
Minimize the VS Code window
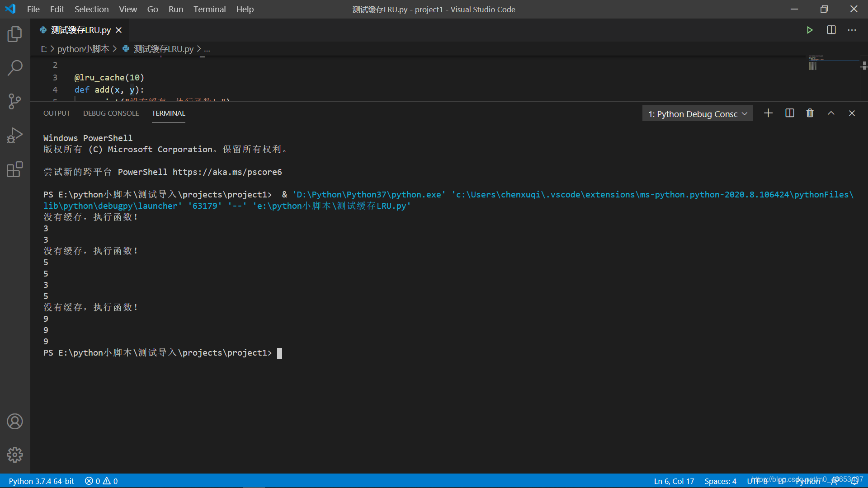[794, 9]
